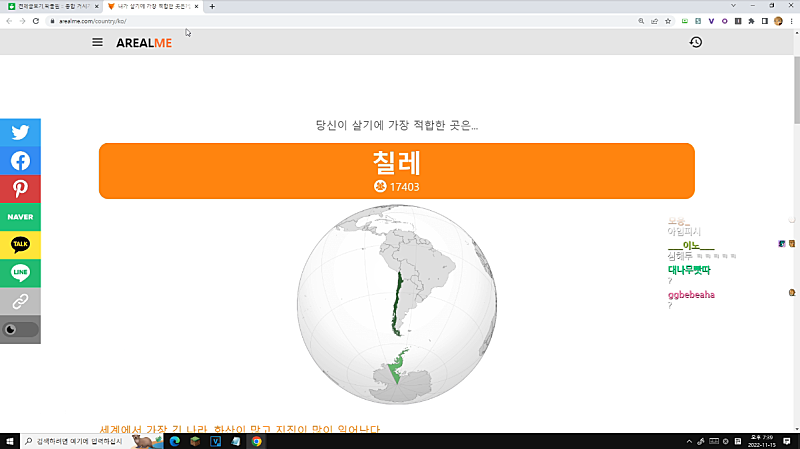800x449 pixels.
Task: Select chat user ggbebeaha
Action: (x=691, y=295)
